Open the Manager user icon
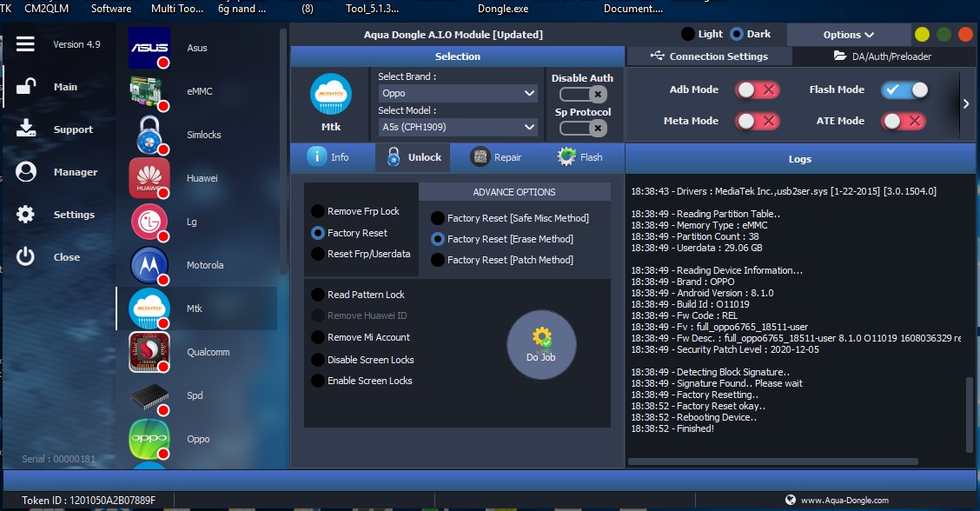This screenshot has height=511, width=980. click(x=25, y=171)
